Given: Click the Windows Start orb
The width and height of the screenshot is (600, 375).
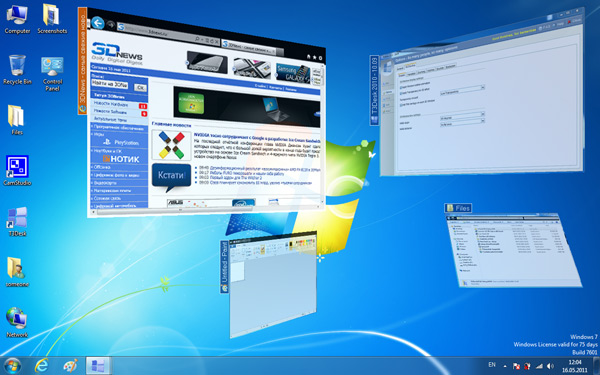Looking at the screenshot, I should [x=12, y=366].
